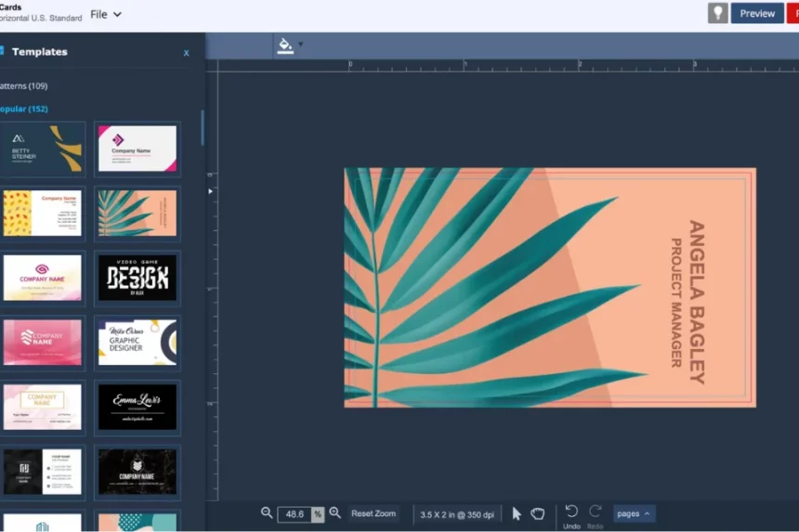This screenshot has height=532, width=799.
Task: Choose the Graphic Designer template
Action: 138,342
